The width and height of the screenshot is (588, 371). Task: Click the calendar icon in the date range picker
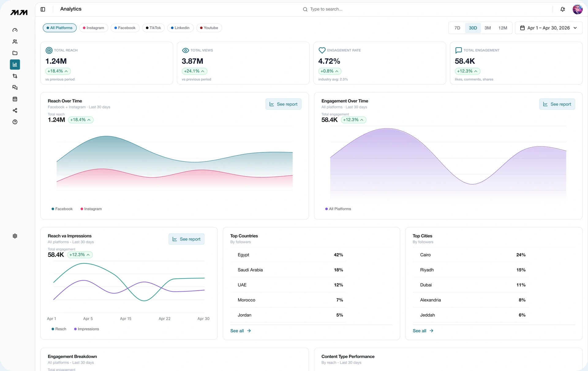[522, 28]
